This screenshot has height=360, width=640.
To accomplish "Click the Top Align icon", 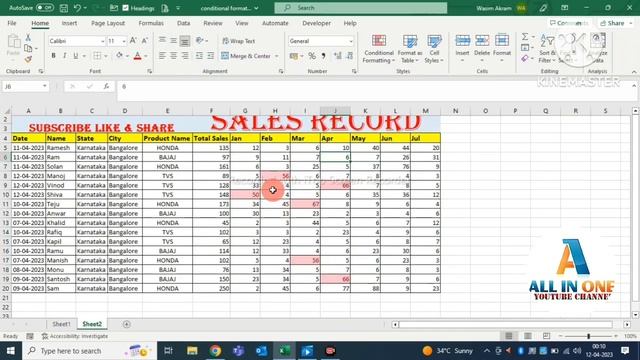I will 162,40.
